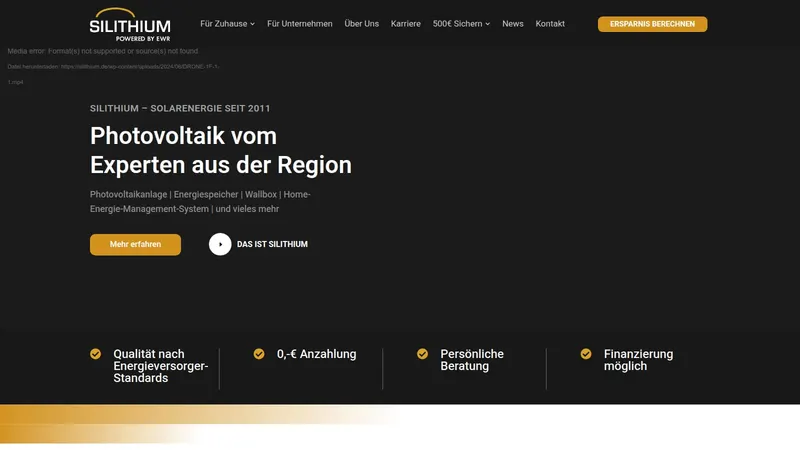Select the 0,-€ Anzahlung text
800x450 pixels.
(317, 354)
